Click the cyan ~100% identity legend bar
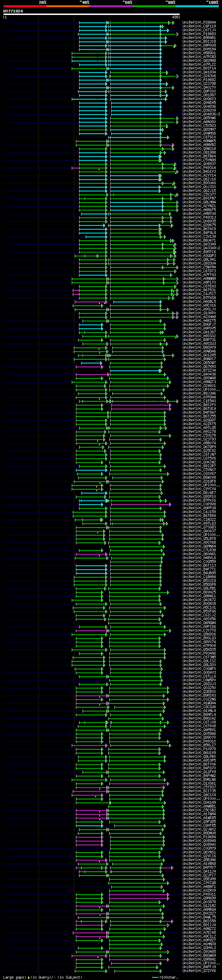The image size is (222, 980). coord(197,6)
